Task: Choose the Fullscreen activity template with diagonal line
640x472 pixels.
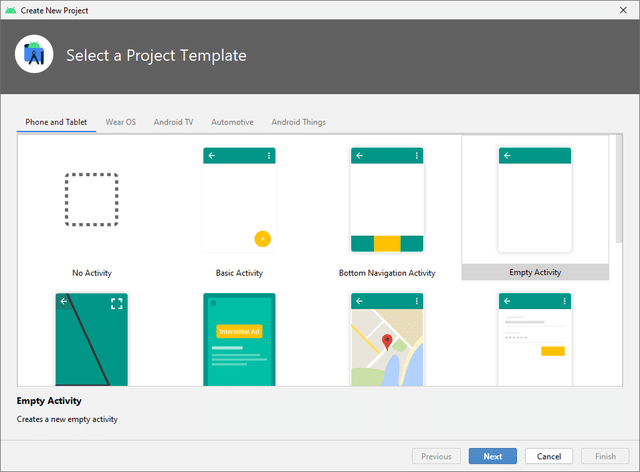Action: tap(91, 339)
